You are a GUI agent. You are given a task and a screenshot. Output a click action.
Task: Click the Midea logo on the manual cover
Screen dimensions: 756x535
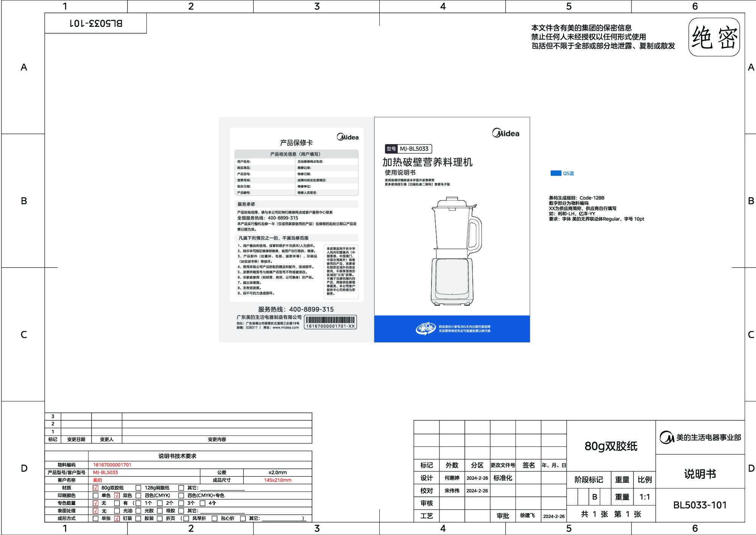506,133
